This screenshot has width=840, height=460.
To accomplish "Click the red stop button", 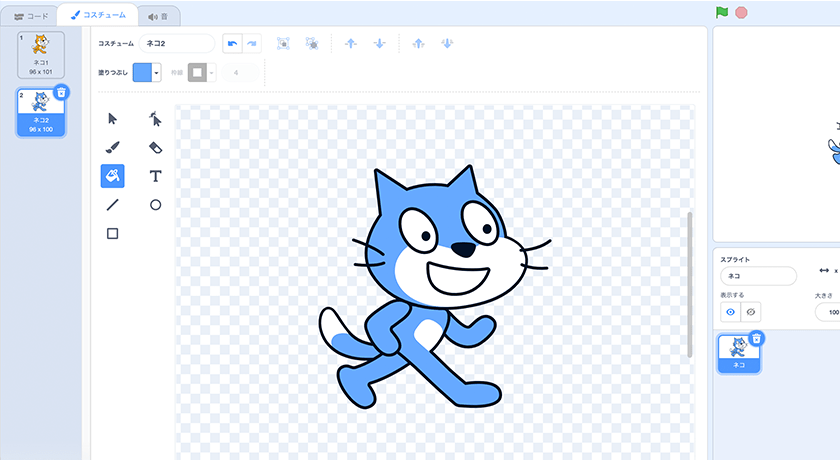I will point(741,12).
